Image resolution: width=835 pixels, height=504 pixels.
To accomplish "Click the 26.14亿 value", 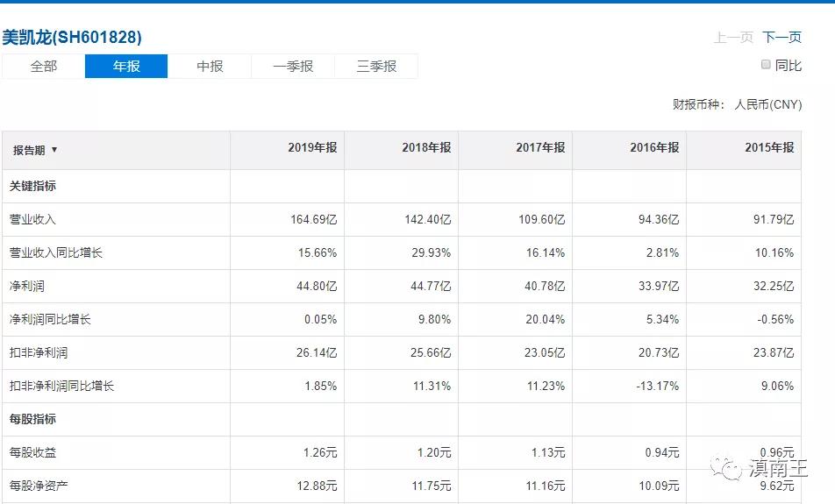I will (x=317, y=352).
